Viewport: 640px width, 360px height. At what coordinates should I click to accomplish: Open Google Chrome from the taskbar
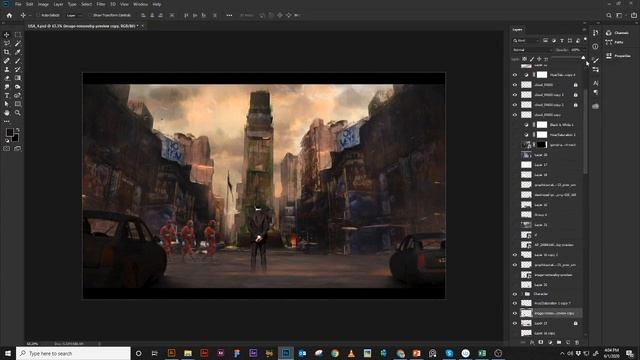335,353
